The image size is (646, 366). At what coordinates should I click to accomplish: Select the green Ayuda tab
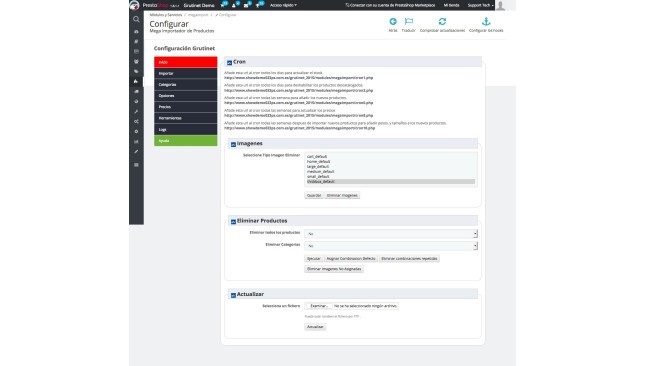(185, 141)
